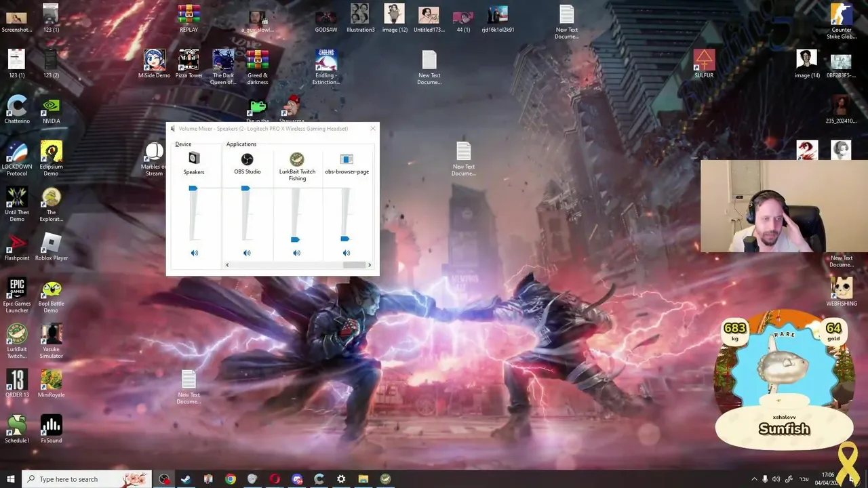Open Google Chrome from the taskbar
The image size is (868, 488).
[x=231, y=479]
